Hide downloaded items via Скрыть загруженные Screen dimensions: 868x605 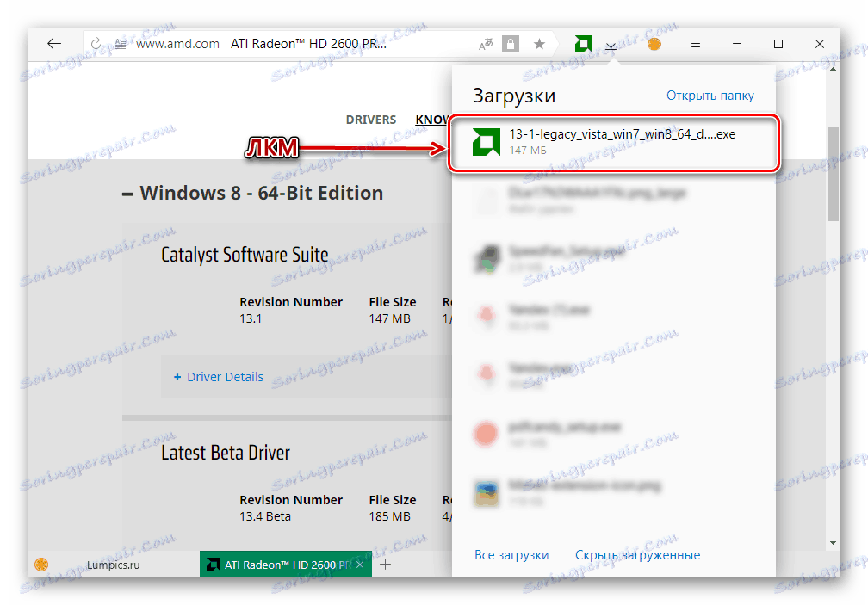[637, 555]
